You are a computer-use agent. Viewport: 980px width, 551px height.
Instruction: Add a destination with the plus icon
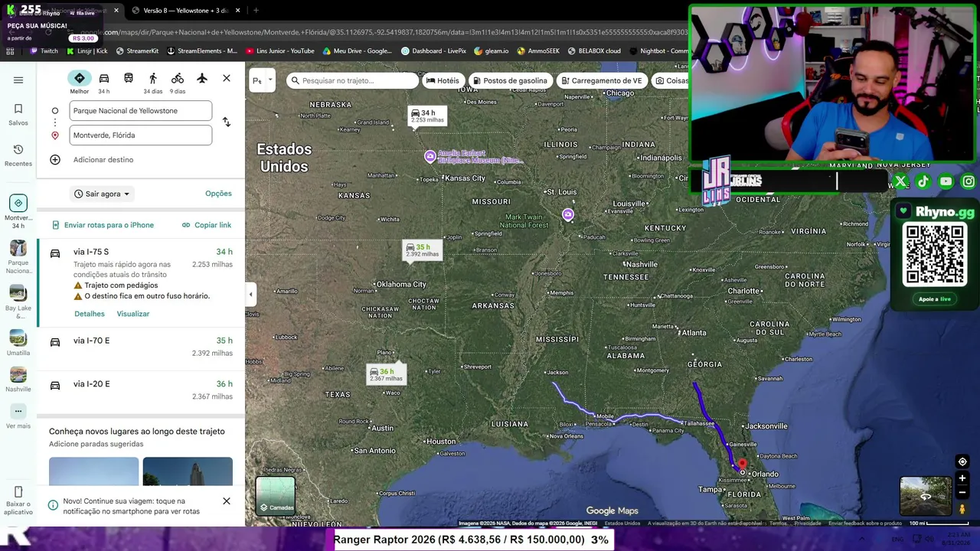[55, 160]
